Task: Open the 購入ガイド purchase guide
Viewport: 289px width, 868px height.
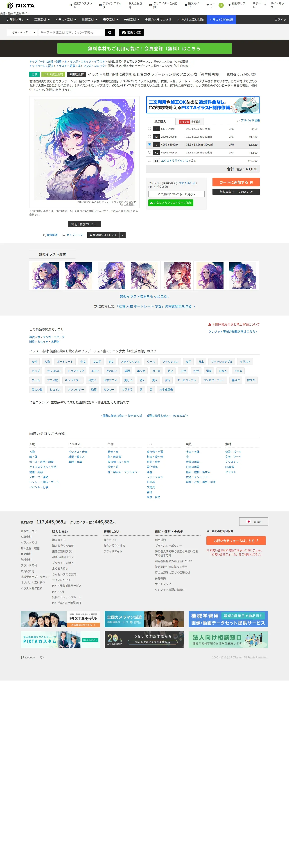Action: 192,5
